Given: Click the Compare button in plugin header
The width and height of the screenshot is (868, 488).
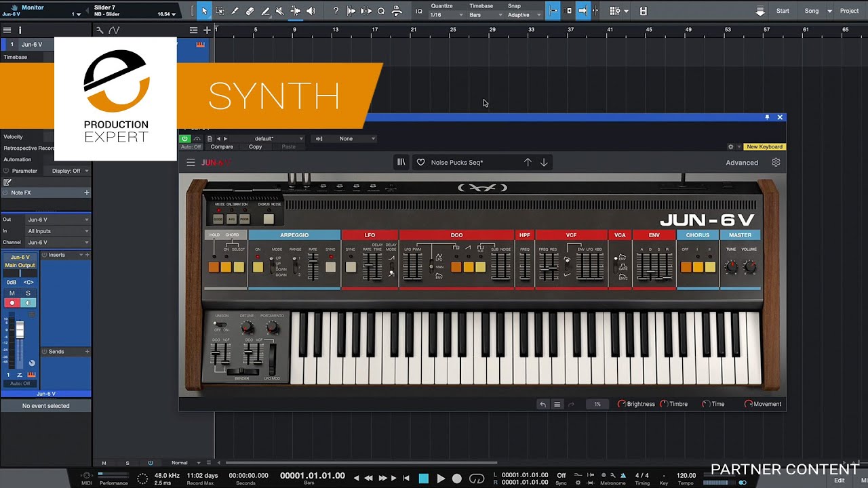Looking at the screenshot, I should coord(222,147).
